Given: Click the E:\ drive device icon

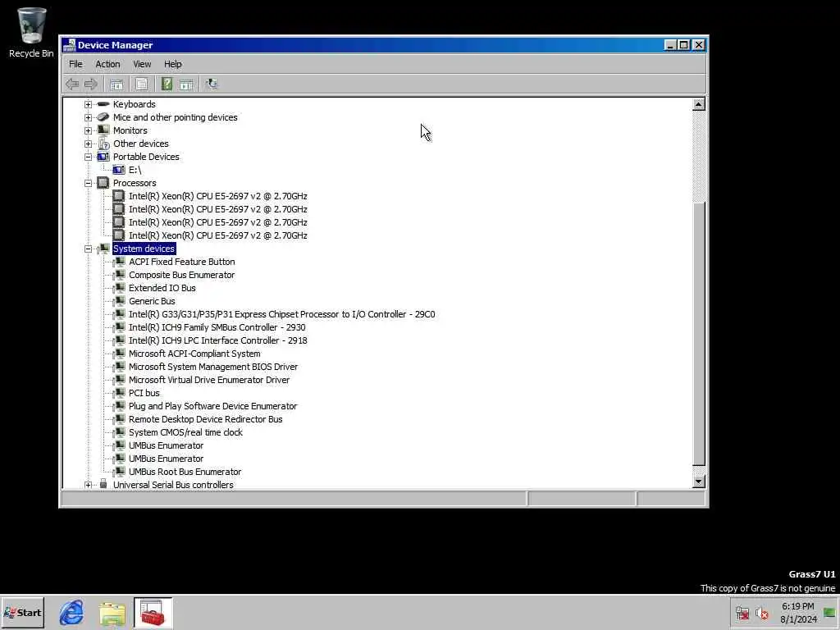Looking at the screenshot, I should (x=119, y=170).
